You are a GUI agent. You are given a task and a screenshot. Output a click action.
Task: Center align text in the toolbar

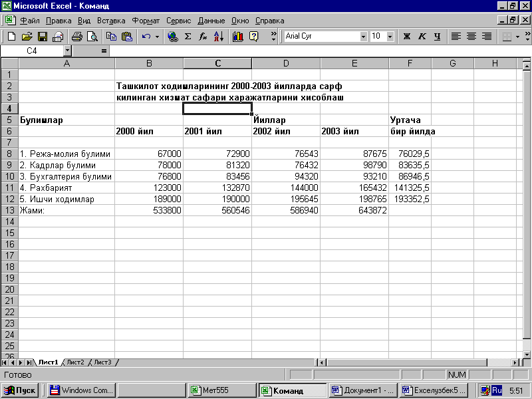(471, 36)
